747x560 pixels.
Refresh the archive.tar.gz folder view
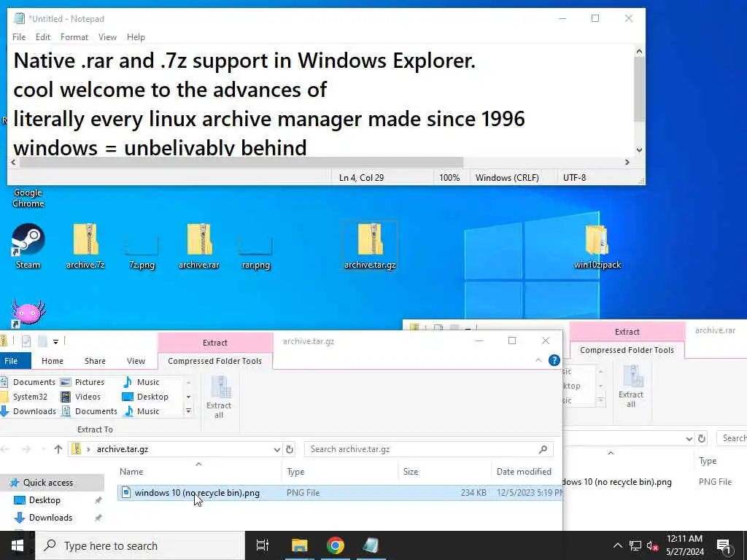click(289, 449)
